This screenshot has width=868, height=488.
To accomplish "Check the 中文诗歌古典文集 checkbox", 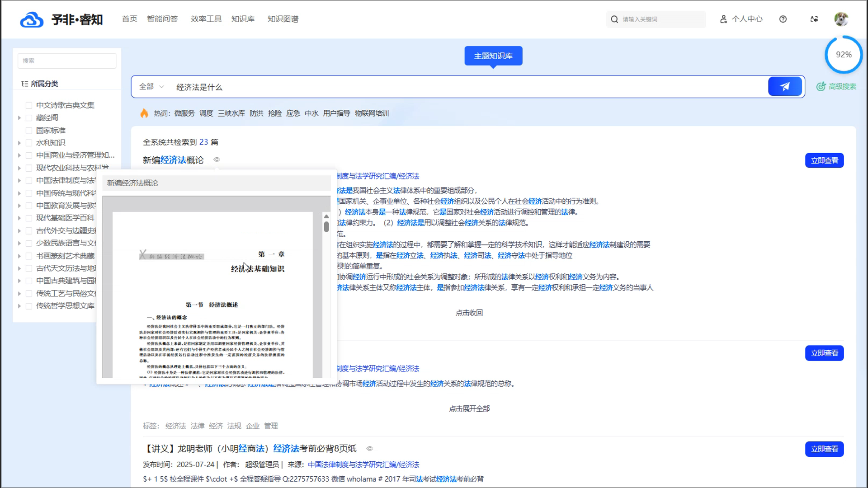I will click(29, 105).
